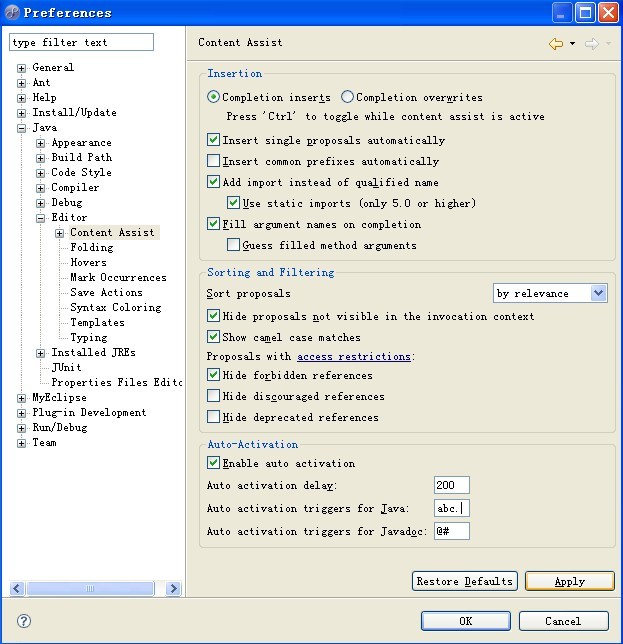
Task: Click Auto activation triggers for Javadoc field
Action: coord(452,531)
